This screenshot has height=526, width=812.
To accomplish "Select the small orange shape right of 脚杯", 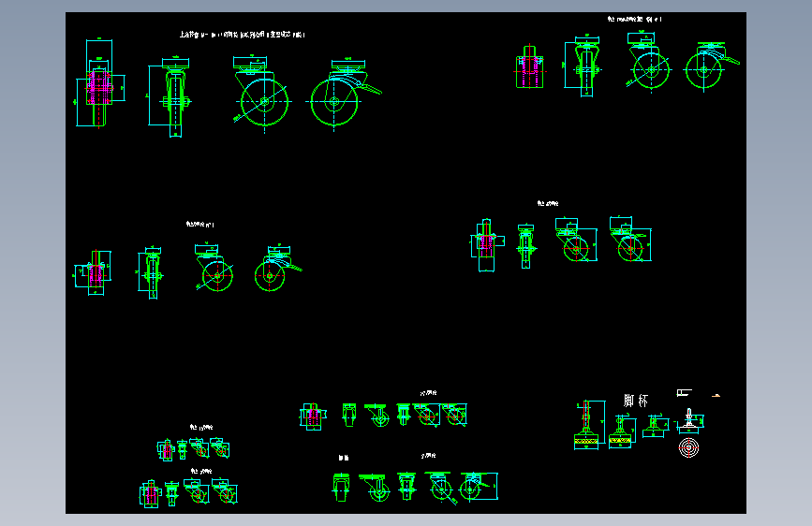I will pyautogui.click(x=716, y=396).
